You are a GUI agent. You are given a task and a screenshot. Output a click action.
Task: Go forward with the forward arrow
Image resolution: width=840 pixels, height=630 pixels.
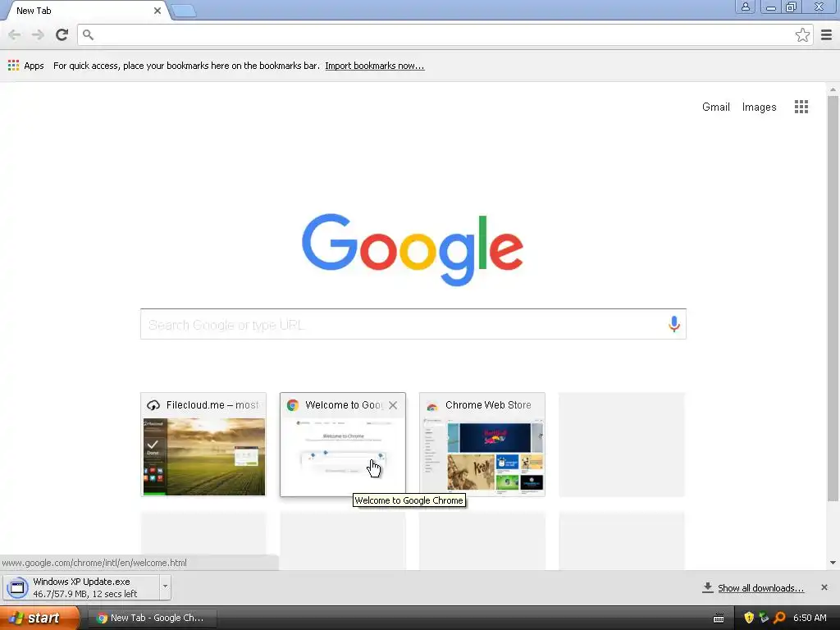[x=38, y=34]
